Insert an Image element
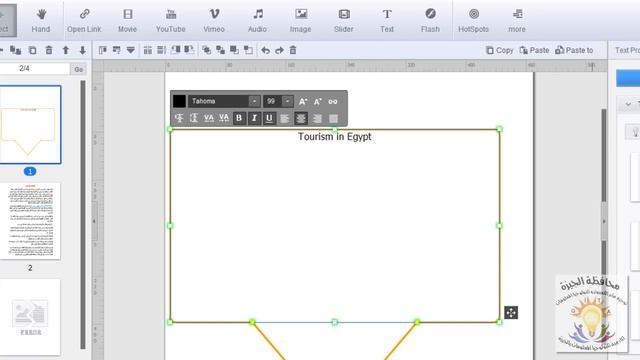This screenshot has width=640, height=360. (300, 20)
